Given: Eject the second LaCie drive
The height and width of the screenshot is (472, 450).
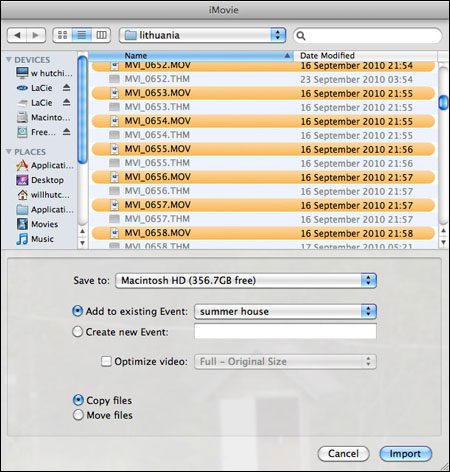Looking at the screenshot, I should pyautogui.click(x=66, y=102).
